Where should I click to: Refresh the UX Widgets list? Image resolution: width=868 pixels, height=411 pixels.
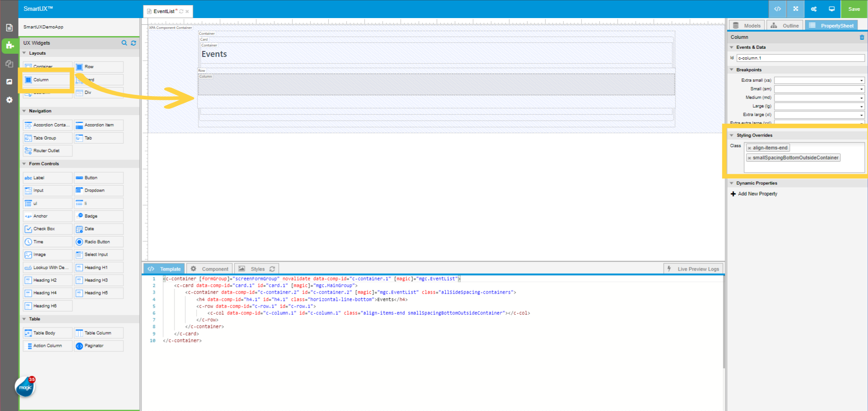click(133, 43)
